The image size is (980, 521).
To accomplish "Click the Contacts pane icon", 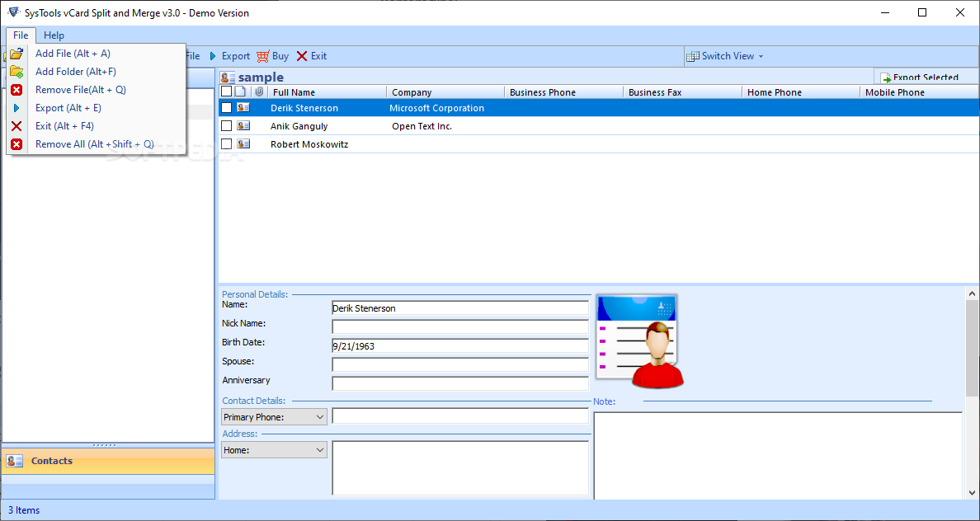I will 14,461.
